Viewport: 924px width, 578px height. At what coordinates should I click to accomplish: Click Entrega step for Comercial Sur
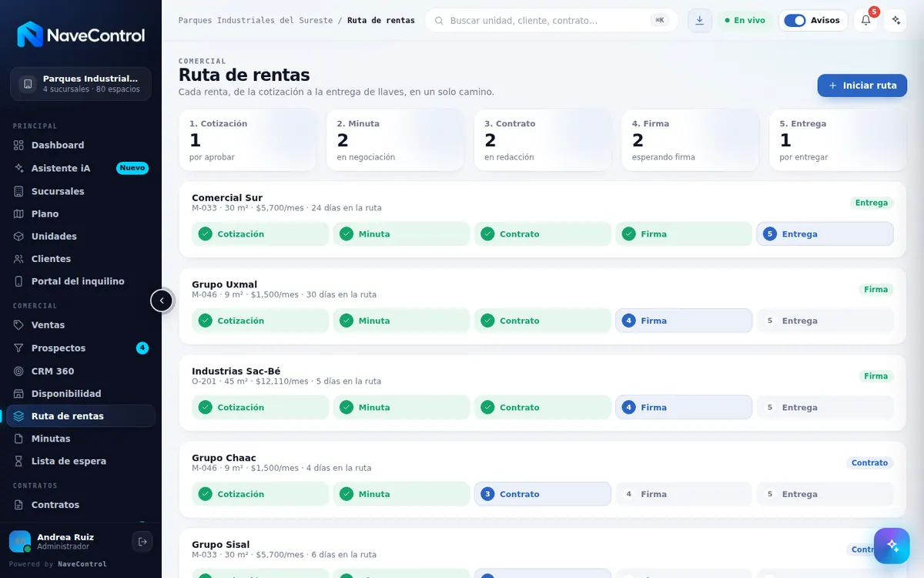click(825, 234)
